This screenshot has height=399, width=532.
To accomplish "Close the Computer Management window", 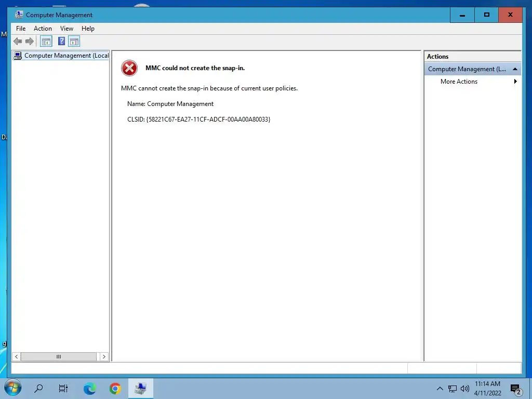I will [510, 15].
